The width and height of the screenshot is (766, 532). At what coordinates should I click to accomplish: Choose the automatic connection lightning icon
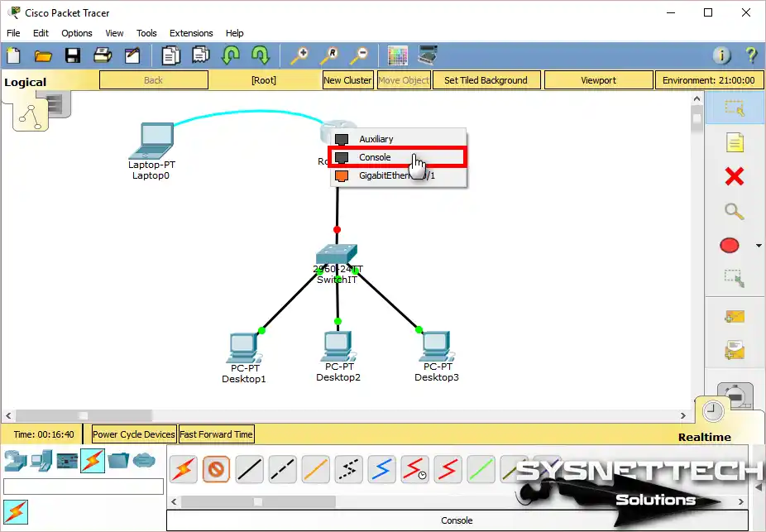(x=183, y=469)
